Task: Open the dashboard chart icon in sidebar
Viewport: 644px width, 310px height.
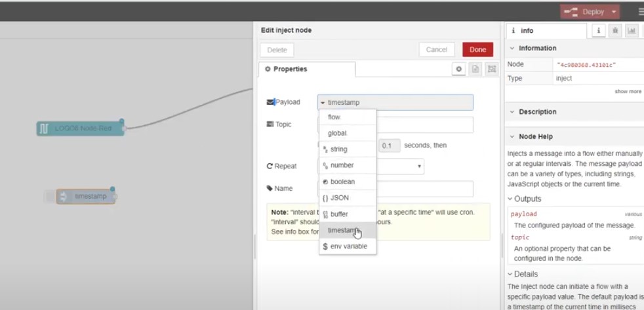Action: (x=632, y=30)
